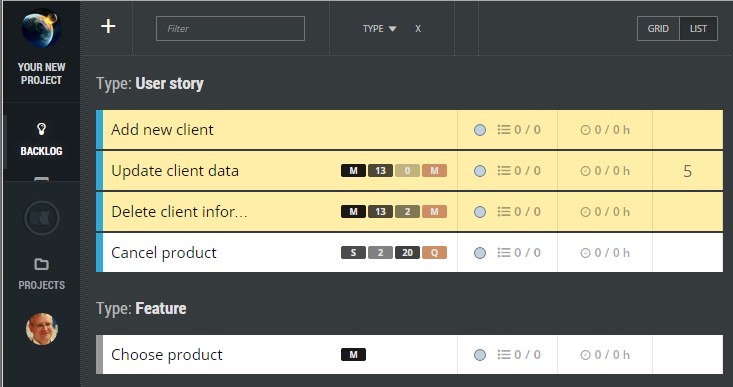This screenshot has height=387, width=733.
Task: Click time clock icon of Delete client infor...
Action: (x=585, y=212)
